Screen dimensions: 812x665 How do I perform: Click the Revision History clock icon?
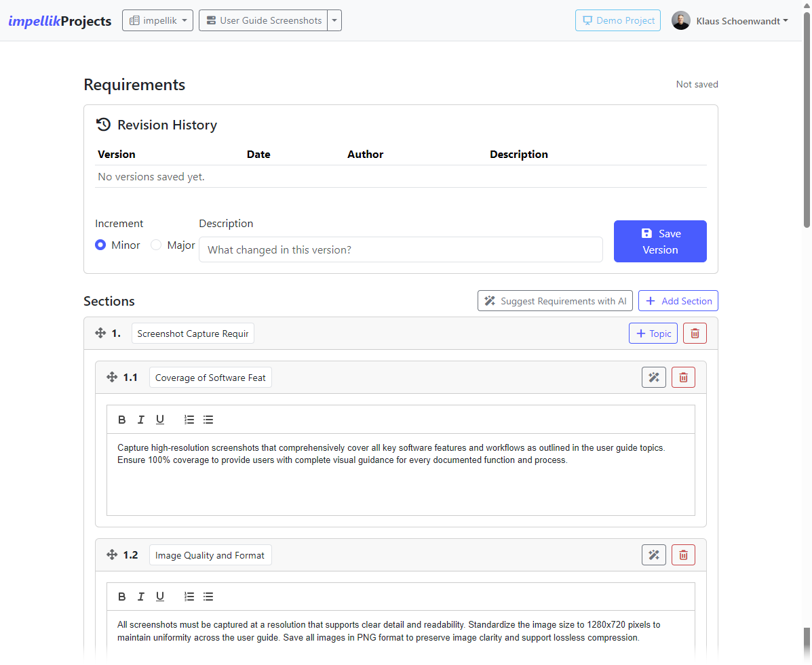[104, 125]
